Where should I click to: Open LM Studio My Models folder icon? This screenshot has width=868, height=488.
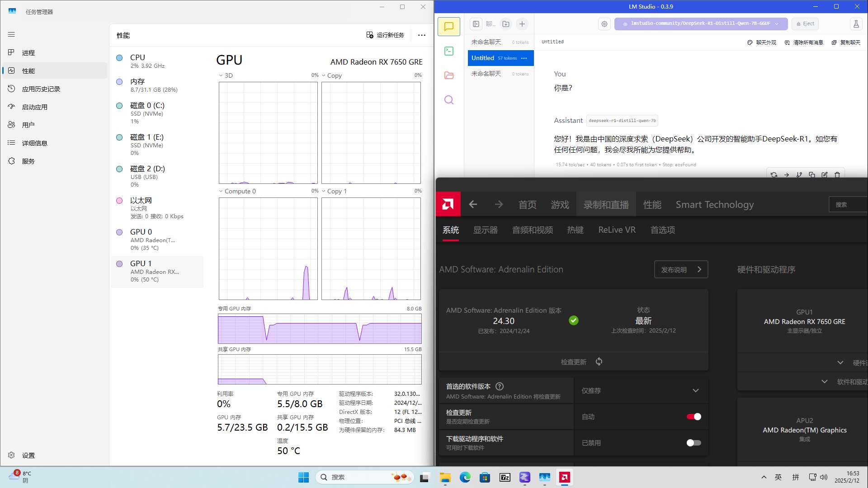pyautogui.click(x=448, y=75)
